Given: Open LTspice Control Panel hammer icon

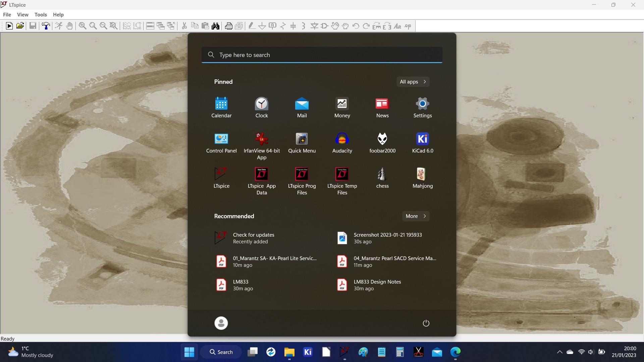Looking at the screenshot, I should pos(46,26).
